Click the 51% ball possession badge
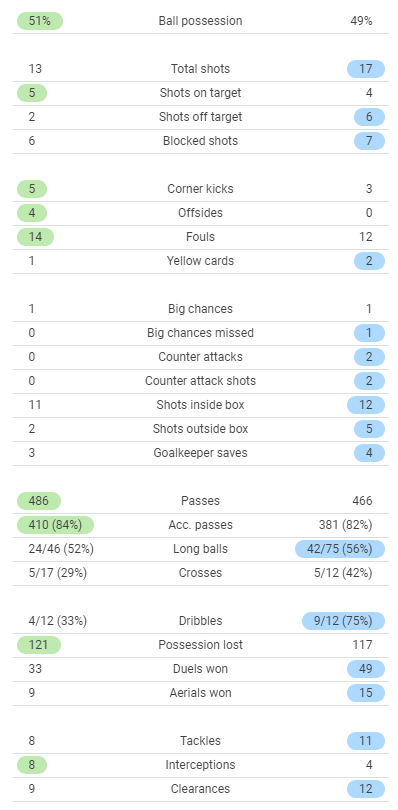Viewport: 398px width, 810px height. pyautogui.click(x=40, y=21)
